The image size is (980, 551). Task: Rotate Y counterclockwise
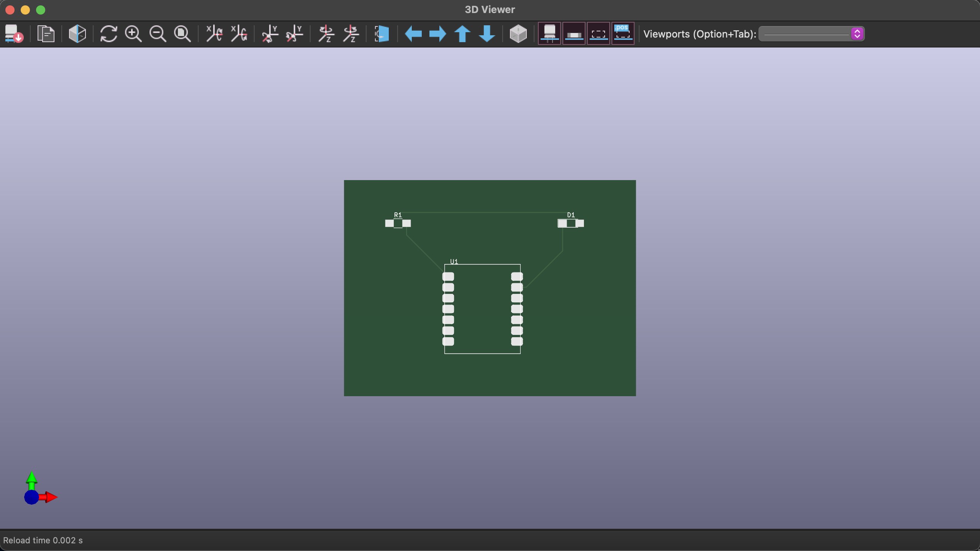click(294, 34)
